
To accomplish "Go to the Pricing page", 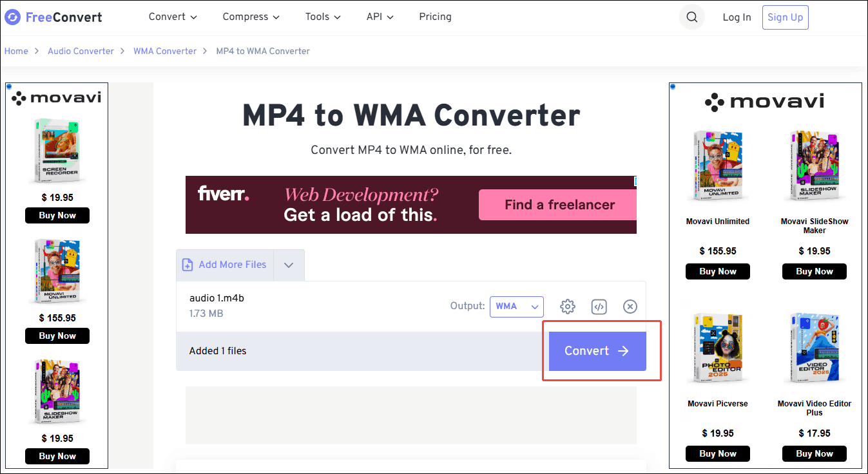I will (x=435, y=17).
